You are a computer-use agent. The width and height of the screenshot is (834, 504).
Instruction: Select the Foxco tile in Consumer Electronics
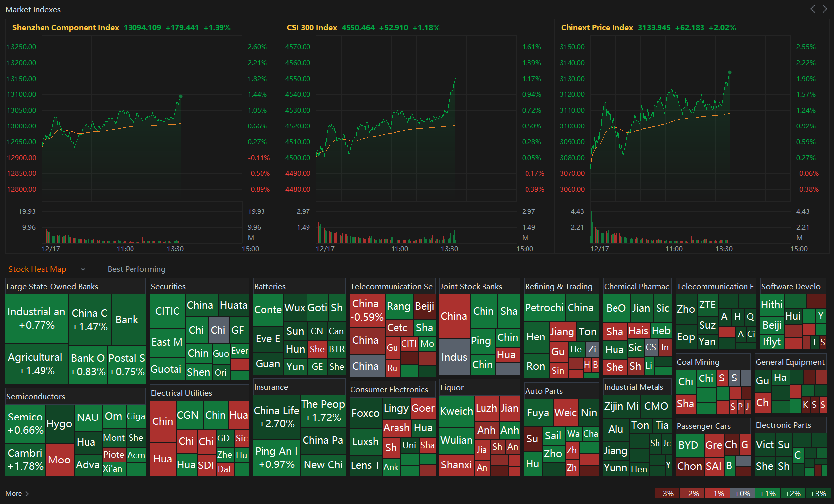click(x=365, y=413)
